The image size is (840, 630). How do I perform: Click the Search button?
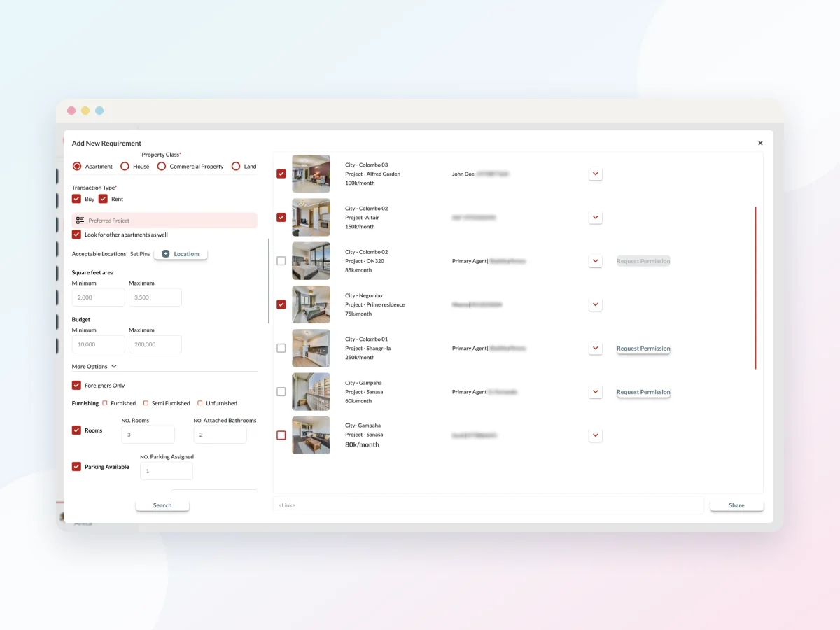[162, 505]
